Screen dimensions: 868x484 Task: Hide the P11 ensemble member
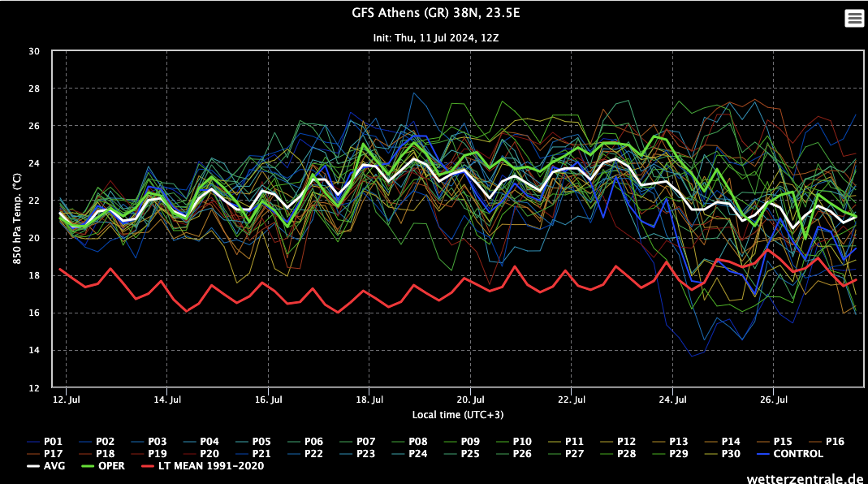click(566, 441)
